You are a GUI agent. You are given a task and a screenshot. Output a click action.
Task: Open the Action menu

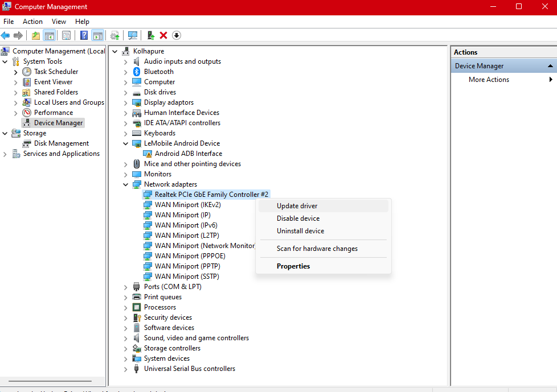tap(32, 22)
